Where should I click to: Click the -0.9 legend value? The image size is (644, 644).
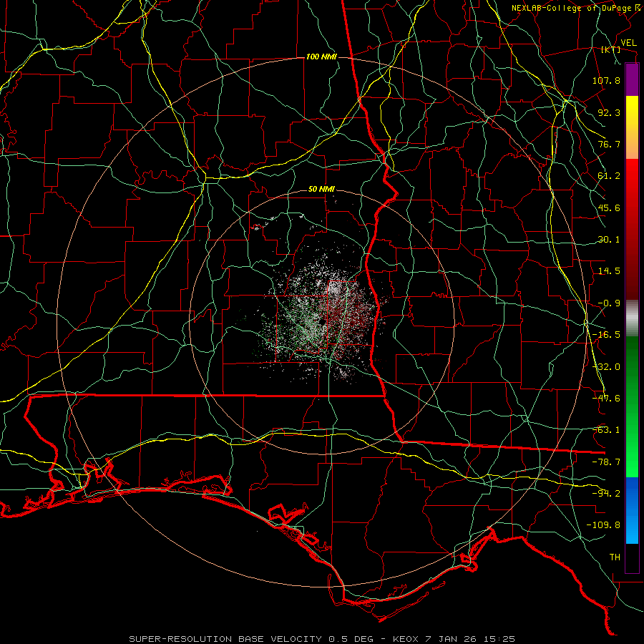point(609,303)
